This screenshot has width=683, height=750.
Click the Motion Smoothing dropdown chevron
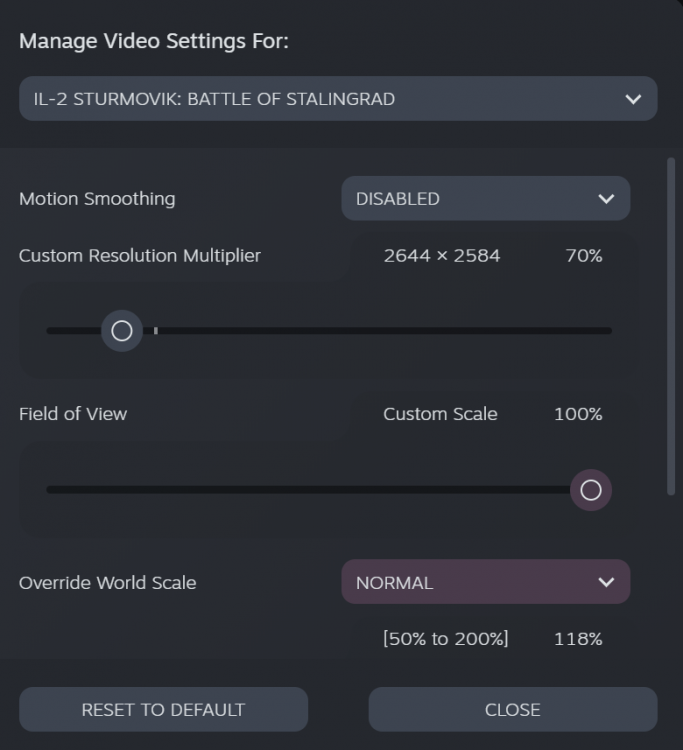[x=606, y=198]
